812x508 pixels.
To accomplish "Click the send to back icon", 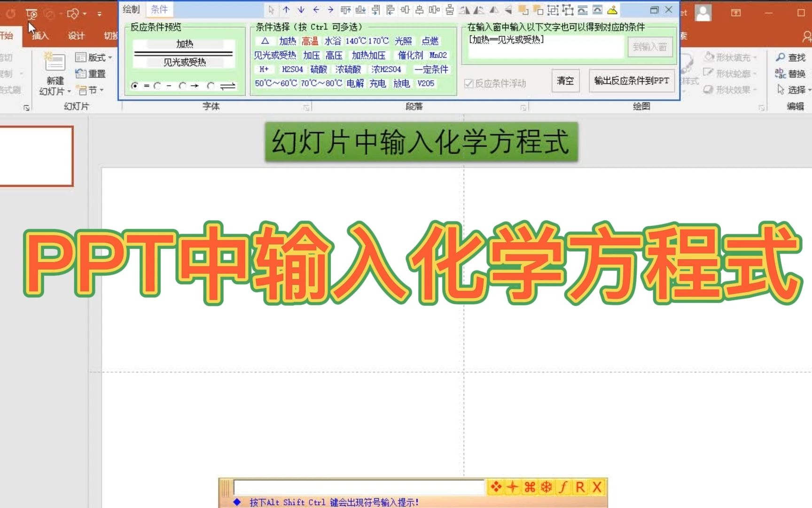I will click(x=538, y=9).
